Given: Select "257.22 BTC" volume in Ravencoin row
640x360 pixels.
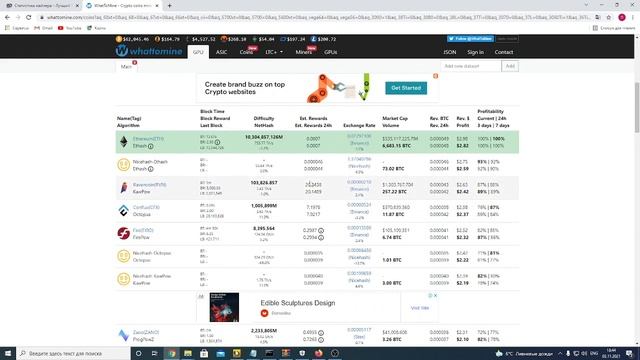Looking at the screenshot, I should pyautogui.click(x=393, y=191).
